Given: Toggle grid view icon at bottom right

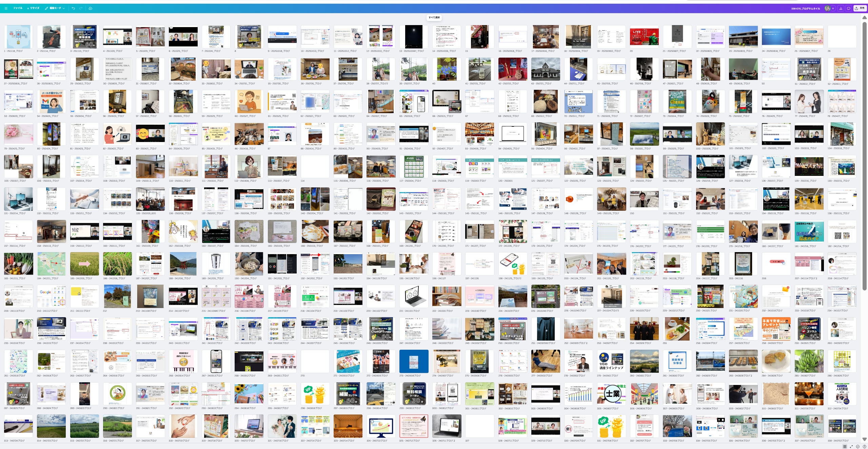Looking at the screenshot, I should pos(845,447).
